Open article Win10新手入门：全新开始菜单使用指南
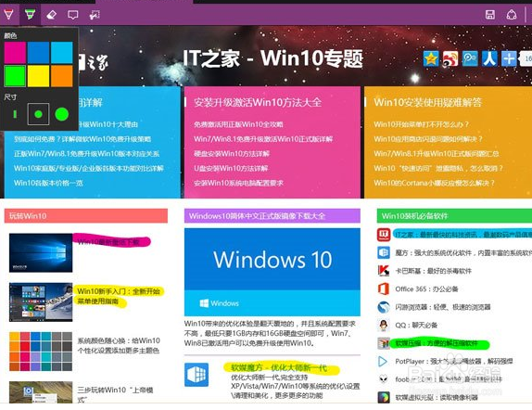Image resolution: width=532 pixels, height=410 pixels. pos(119,296)
